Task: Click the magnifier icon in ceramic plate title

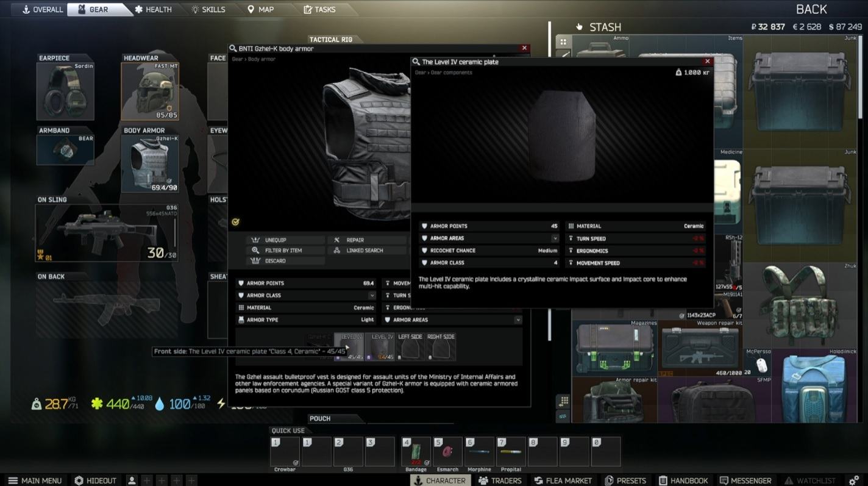Action: click(416, 62)
